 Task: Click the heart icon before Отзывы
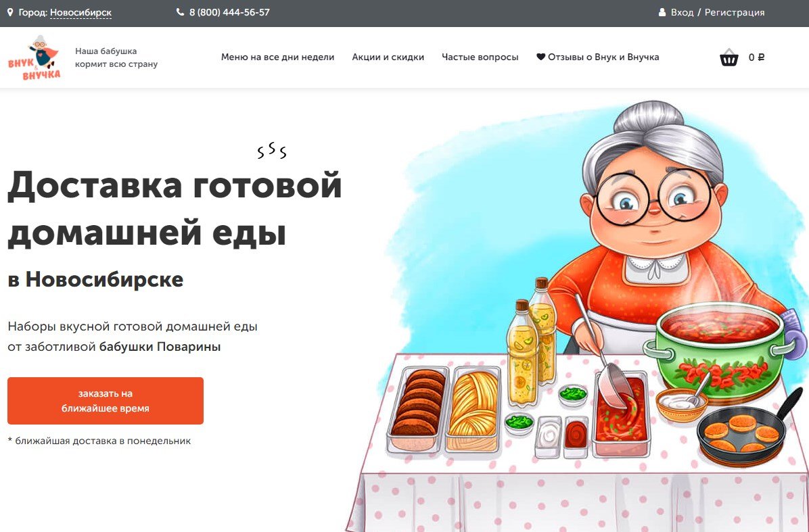coord(540,57)
